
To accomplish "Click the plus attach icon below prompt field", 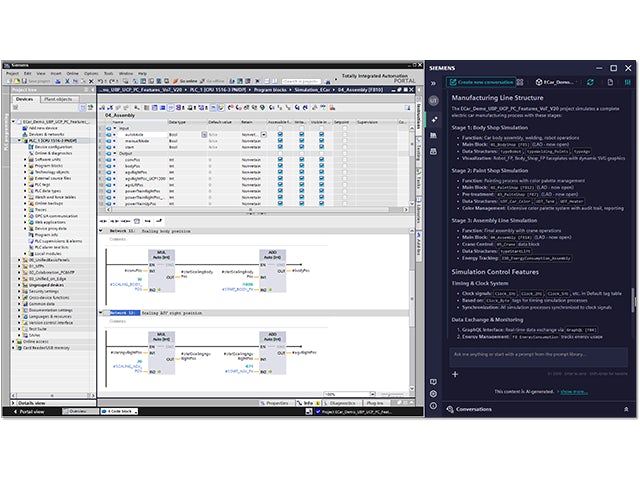I will click(x=455, y=374).
